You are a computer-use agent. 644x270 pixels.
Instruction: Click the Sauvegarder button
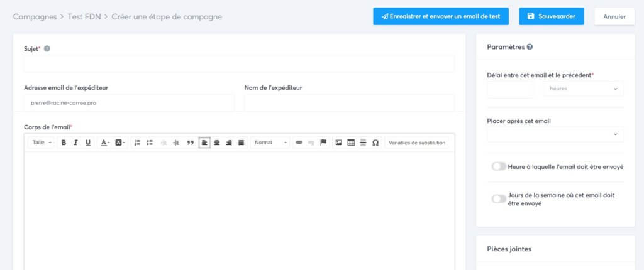[551, 16]
